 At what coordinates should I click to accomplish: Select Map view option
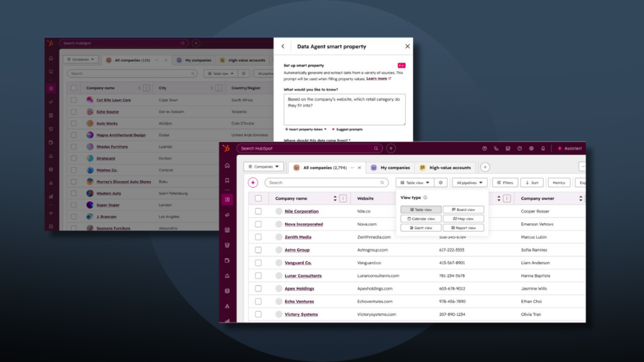coord(464,219)
